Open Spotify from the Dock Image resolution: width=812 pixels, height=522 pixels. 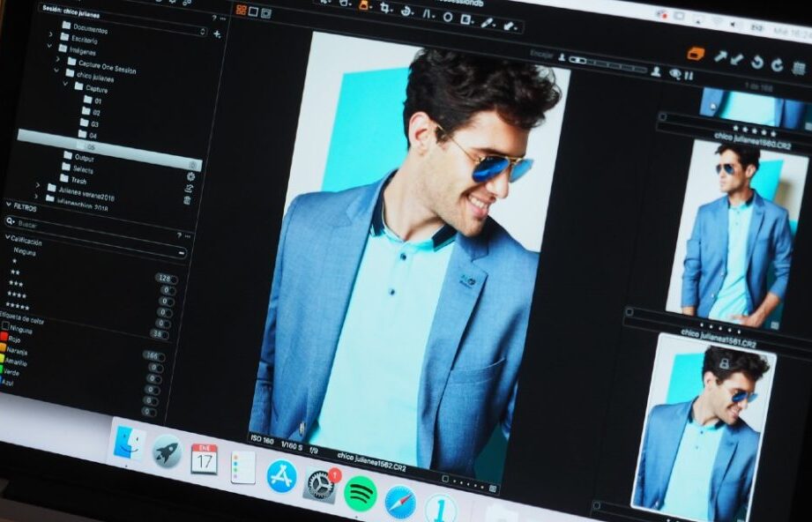click(x=361, y=492)
